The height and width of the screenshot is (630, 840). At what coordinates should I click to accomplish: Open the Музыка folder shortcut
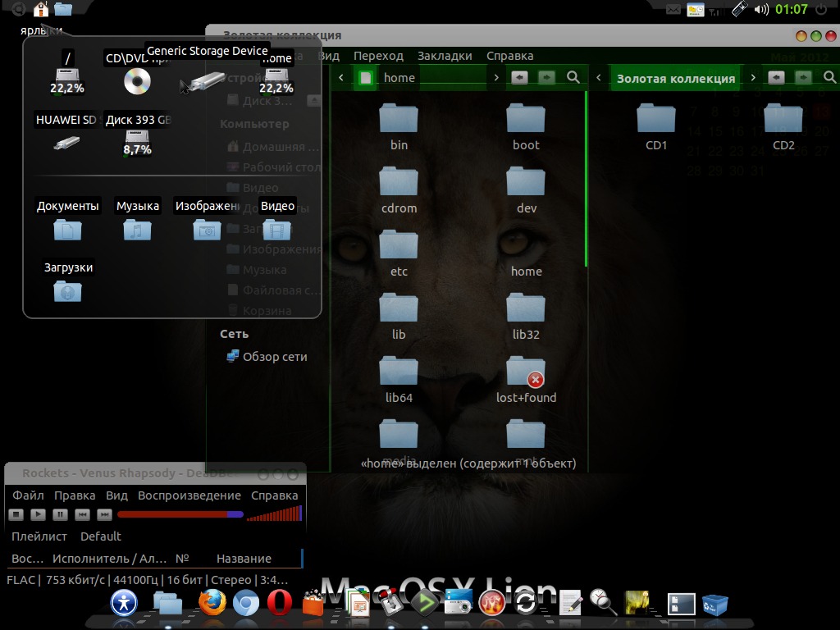tap(137, 231)
